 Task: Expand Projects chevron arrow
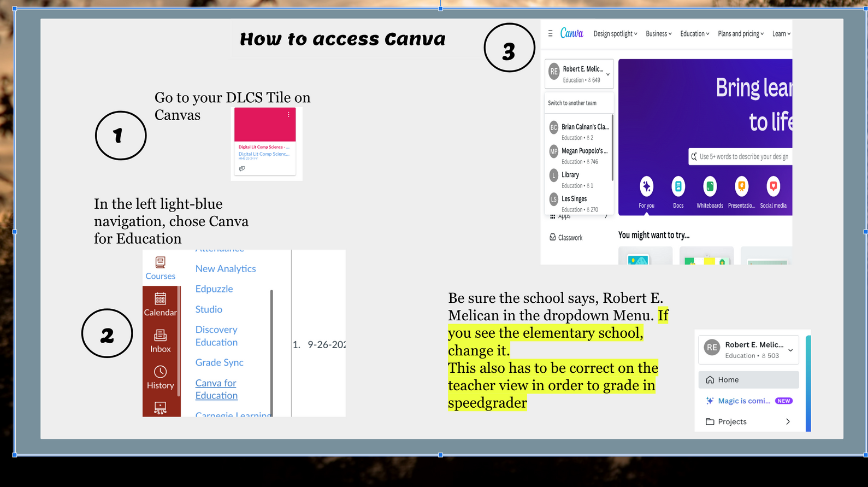click(x=788, y=421)
